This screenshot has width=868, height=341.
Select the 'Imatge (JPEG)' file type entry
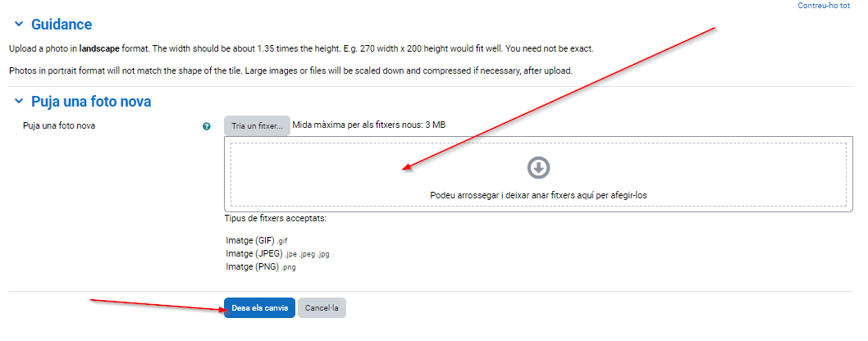click(x=277, y=254)
